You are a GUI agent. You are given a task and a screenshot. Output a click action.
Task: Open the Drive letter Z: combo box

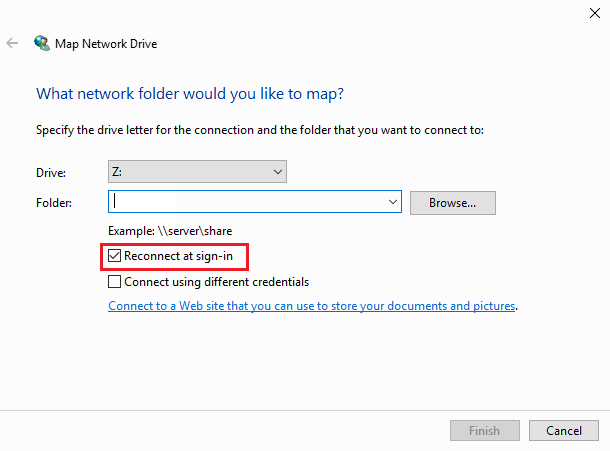pos(197,172)
